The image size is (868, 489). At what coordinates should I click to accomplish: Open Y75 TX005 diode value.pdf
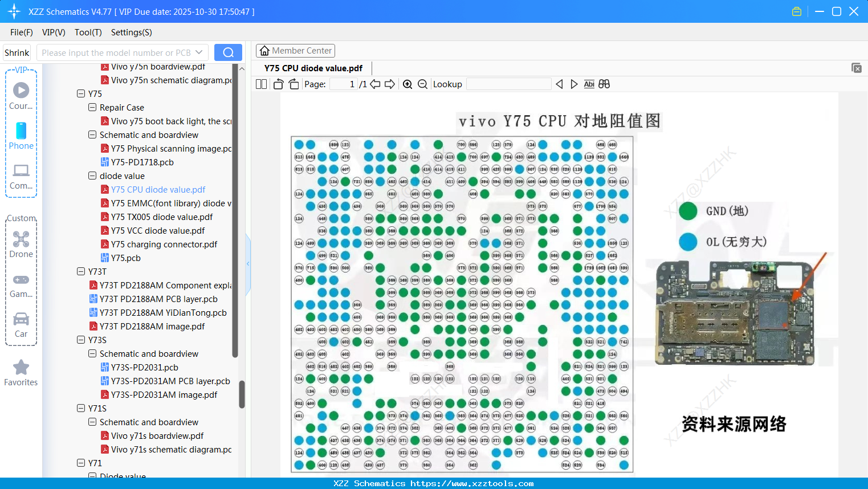(x=157, y=217)
